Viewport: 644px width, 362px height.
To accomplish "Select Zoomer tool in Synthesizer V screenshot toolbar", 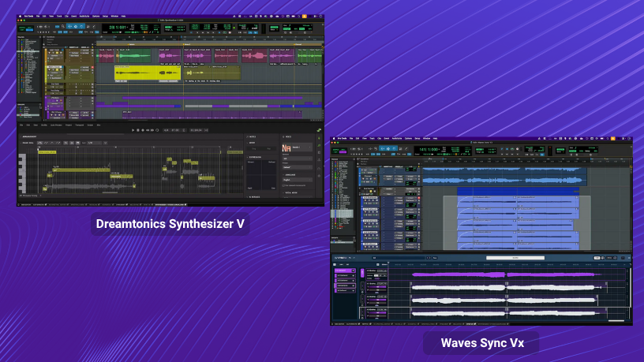I will pos(63,27).
